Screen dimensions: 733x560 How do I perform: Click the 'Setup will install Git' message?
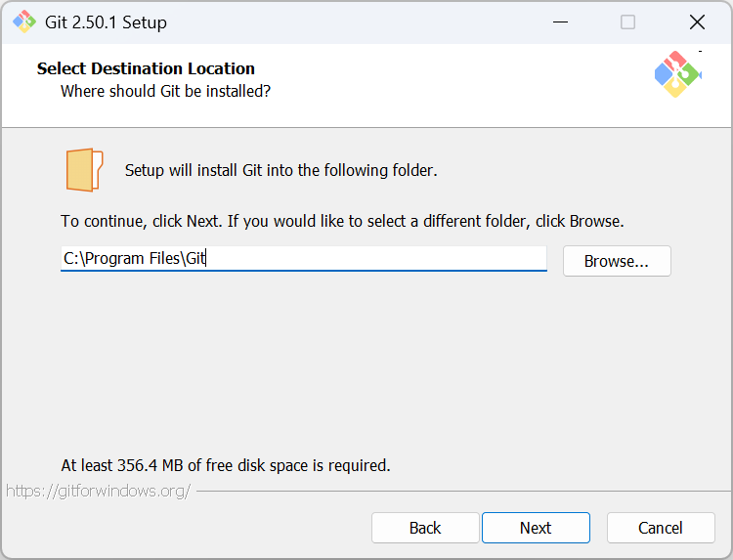[280, 170]
